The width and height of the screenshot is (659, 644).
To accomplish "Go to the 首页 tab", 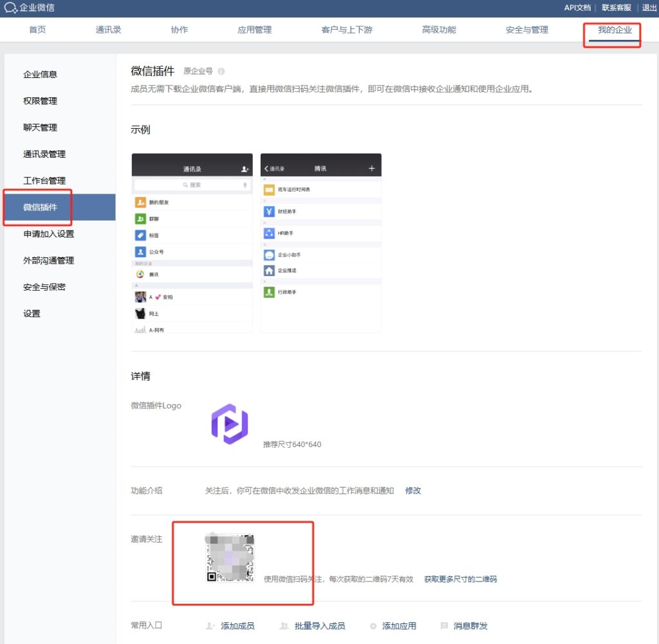I will (37, 30).
